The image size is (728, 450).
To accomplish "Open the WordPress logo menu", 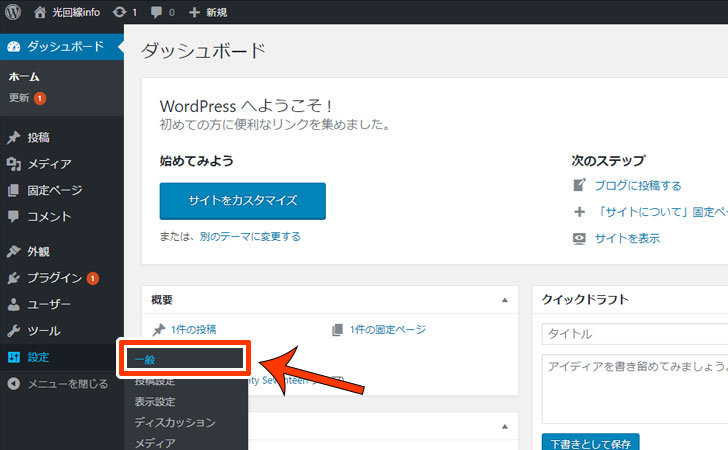I will click(x=13, y=12).
